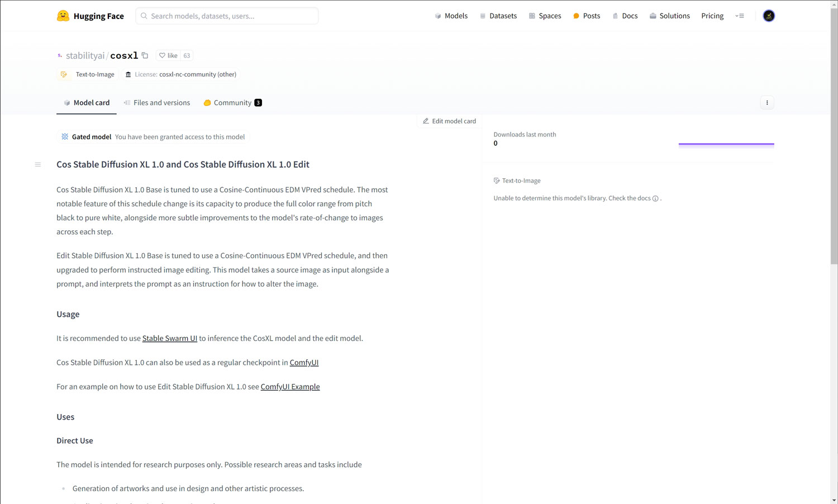Expand the navigation overflow menu after Pricing
The image size is (838, 504).
pyautogui.click(x=740, y=16)
